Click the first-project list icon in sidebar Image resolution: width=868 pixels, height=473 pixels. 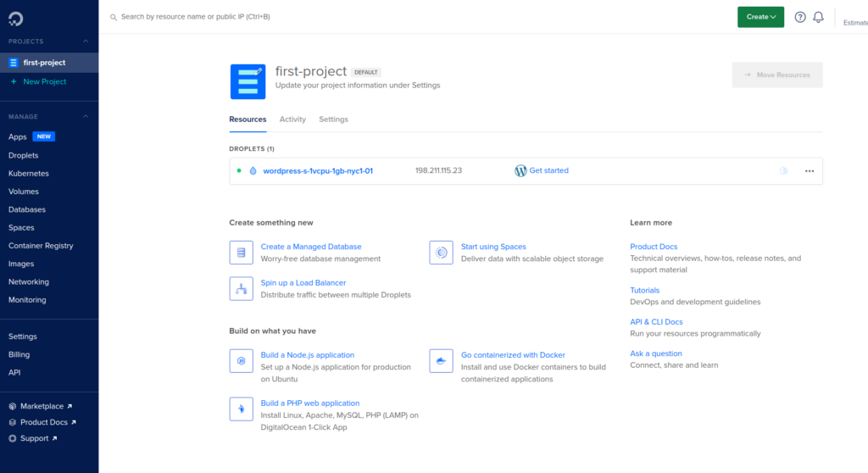tap(14, 63)
